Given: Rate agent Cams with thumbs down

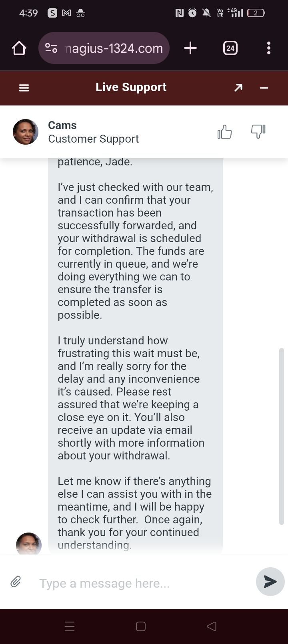Looking at the screenshot, I should click(x=258, y=131).
